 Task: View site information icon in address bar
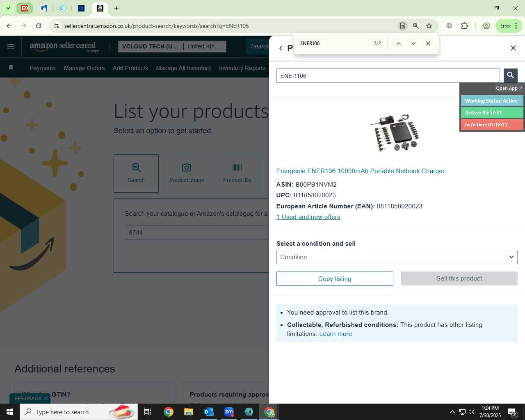56,26
